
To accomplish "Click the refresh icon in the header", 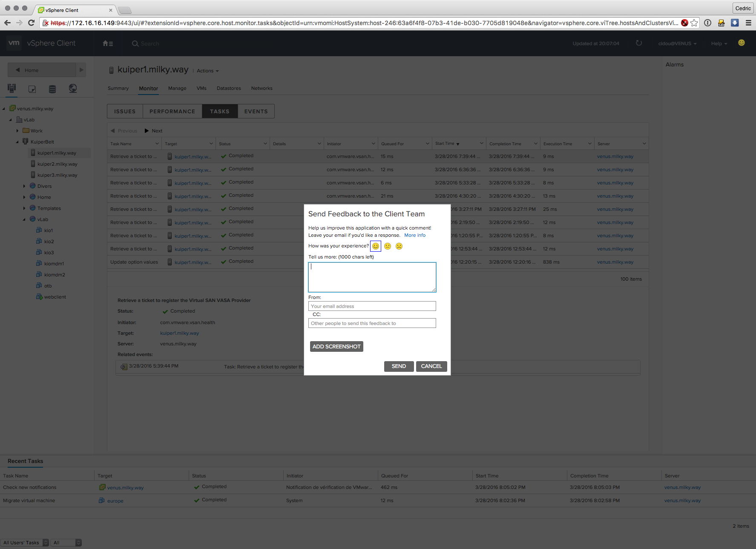I will click(638, 43).
